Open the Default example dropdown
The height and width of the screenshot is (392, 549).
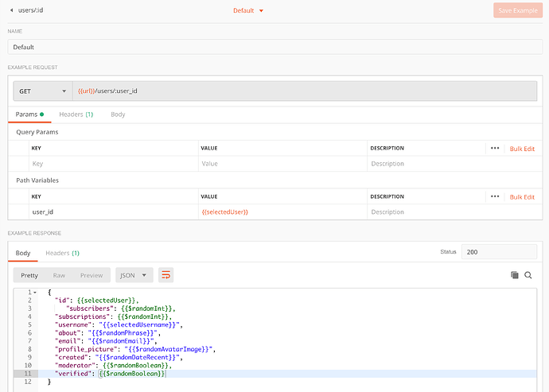248,10
